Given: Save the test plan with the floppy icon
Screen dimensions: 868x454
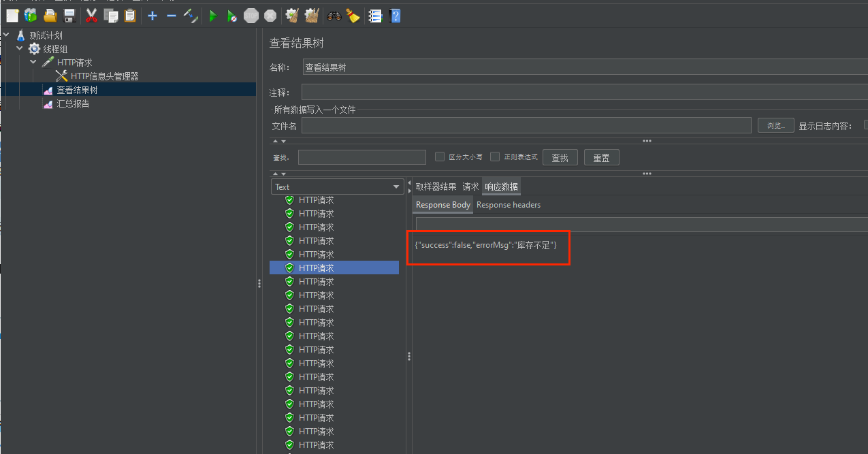Looking at the screenshot, I should point(69,15).
